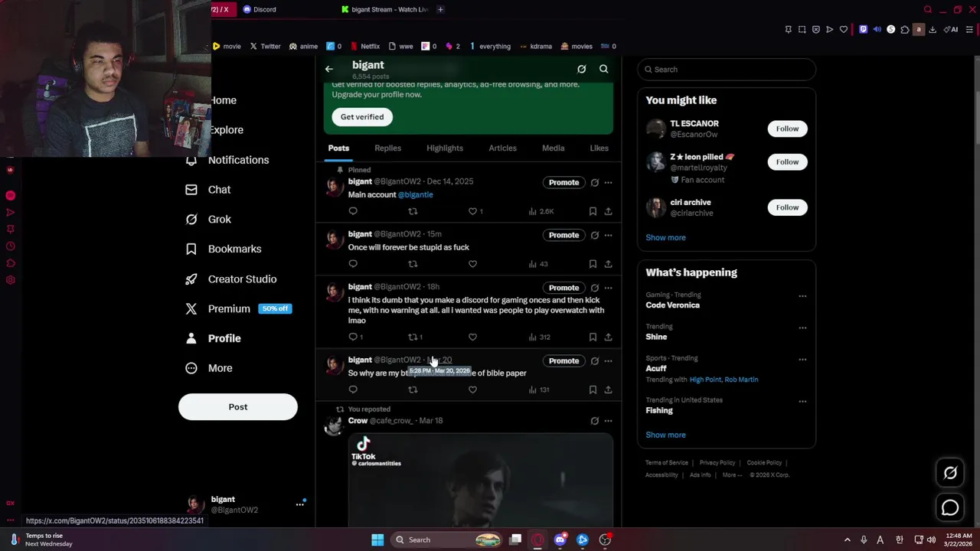Screen dimensions: 980x551
Task: Focus the X Search field
Action: pyautogui.click(x=727, y=70)
